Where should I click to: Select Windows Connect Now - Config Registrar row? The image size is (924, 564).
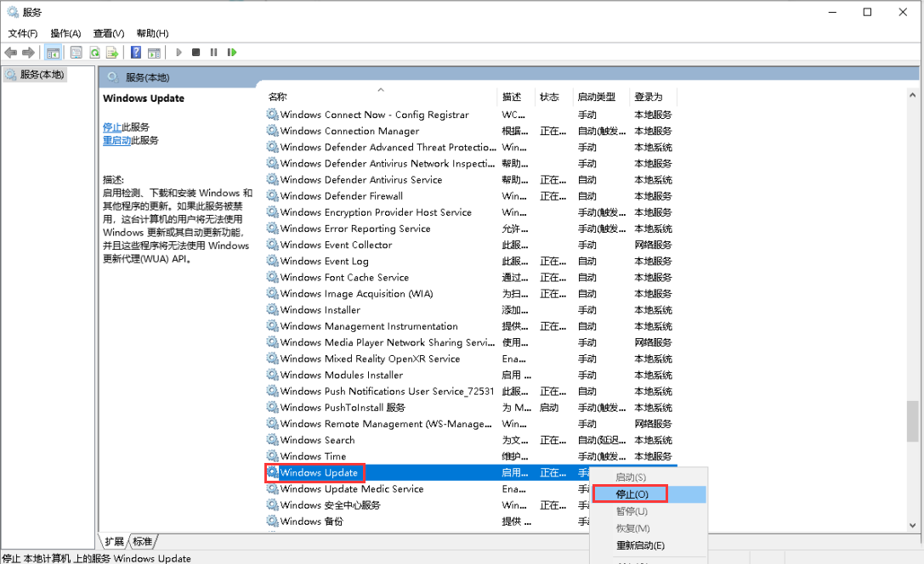pos(472,114)
